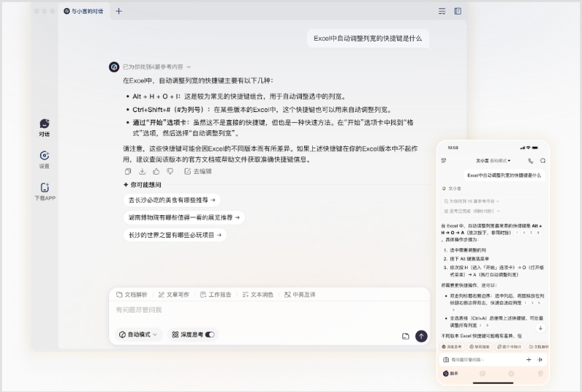The image size is (582, 392).
Task: Click suggested question 去长沙必吃的美食有哪些推荐
Action: tap(172, 200)
